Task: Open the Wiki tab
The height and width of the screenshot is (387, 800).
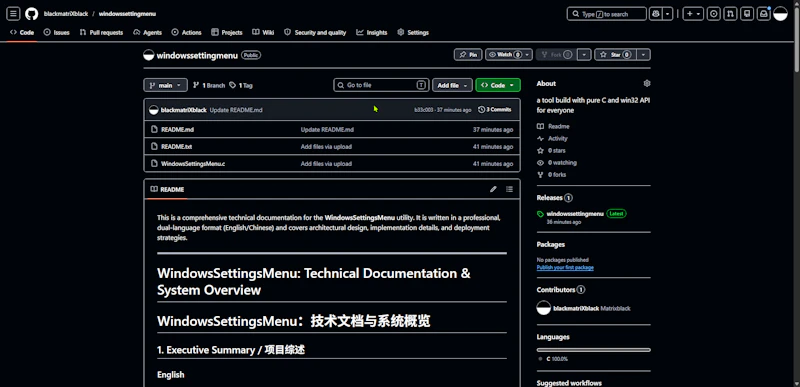Action: pyautogui.click(x=263, y=32)
